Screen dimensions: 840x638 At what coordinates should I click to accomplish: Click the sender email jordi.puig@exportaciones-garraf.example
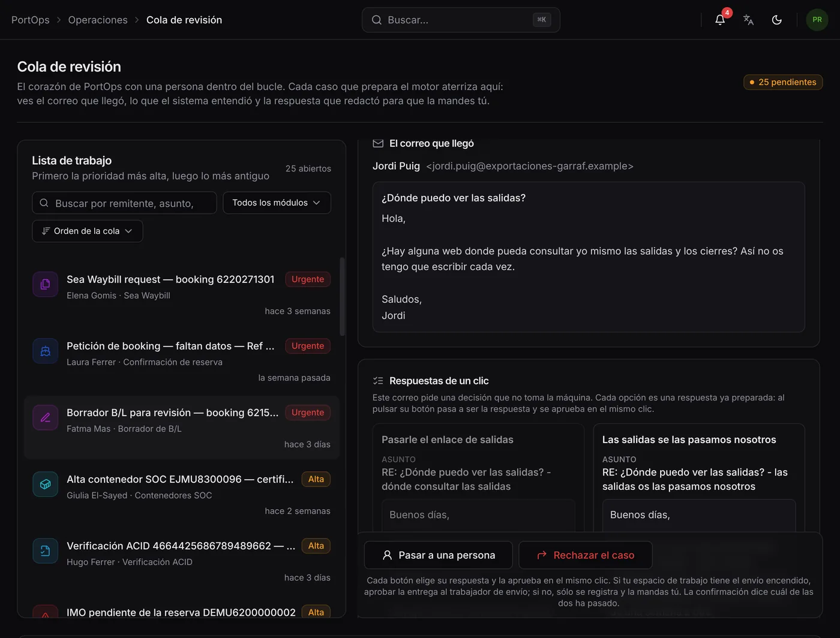(x=530, y=166)
